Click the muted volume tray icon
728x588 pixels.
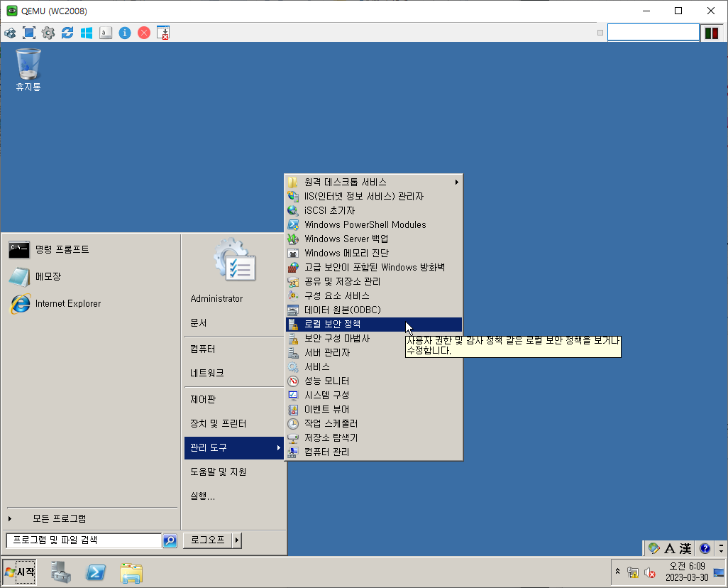click(x=649, y=572)
